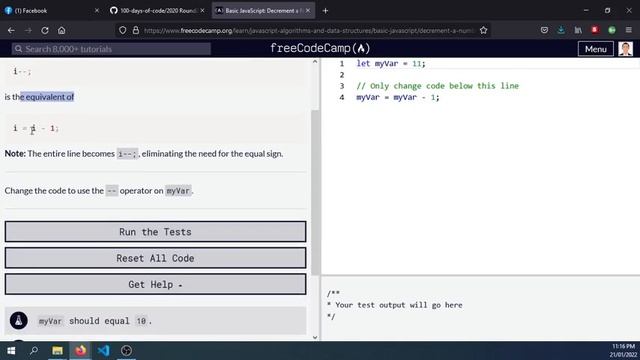Expand the Get Help dropdown
The image size is (640, 360).
156,284
